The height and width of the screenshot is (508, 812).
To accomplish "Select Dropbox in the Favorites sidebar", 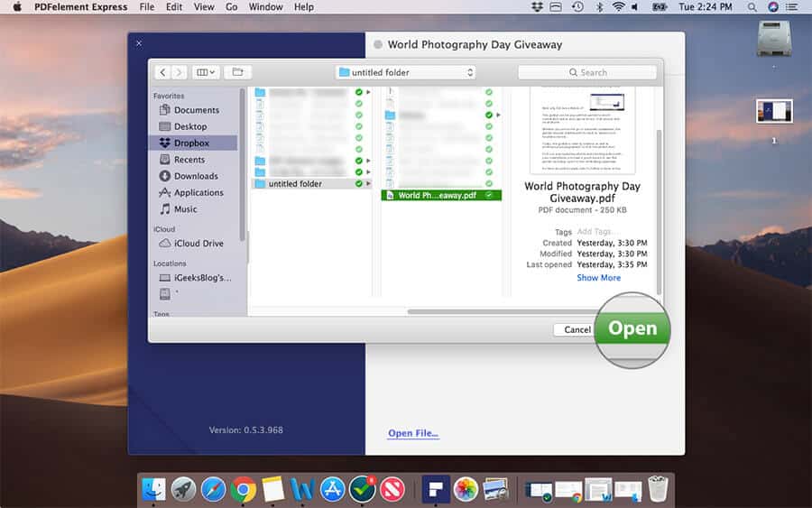I will click(193, 143).
